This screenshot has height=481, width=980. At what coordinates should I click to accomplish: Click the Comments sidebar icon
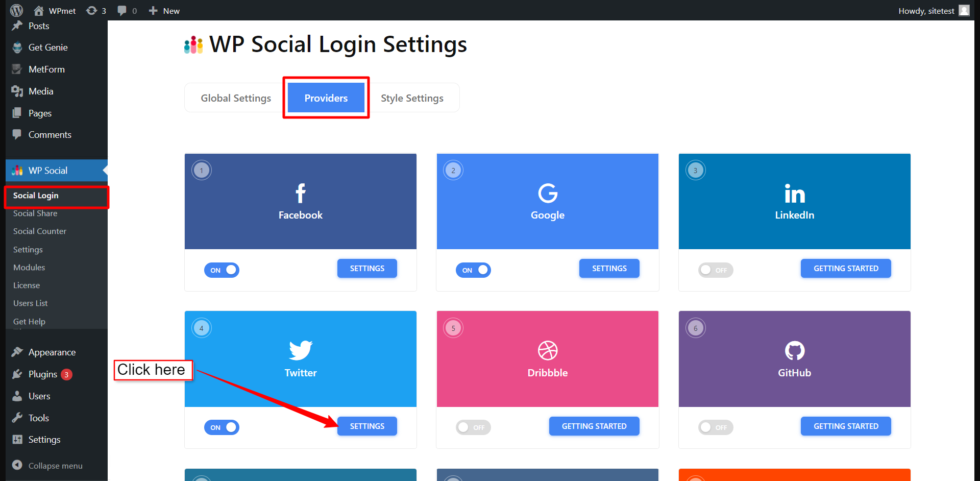[17, 134]
